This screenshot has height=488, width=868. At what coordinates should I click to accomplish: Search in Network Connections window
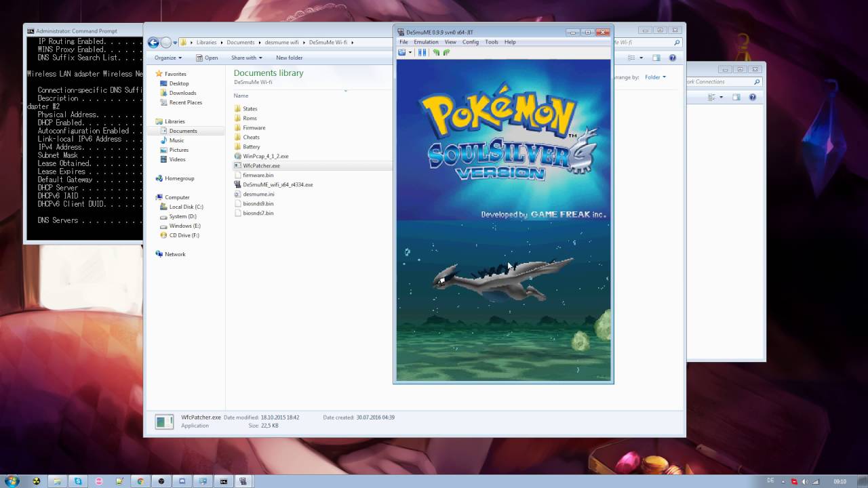(723, 82)
